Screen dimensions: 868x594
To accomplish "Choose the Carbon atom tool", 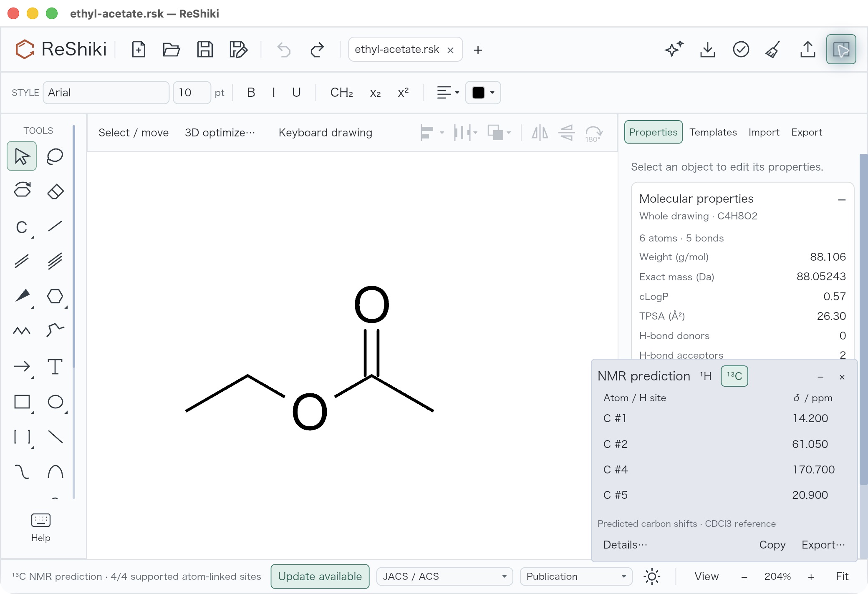I will (x=22, y=227).
